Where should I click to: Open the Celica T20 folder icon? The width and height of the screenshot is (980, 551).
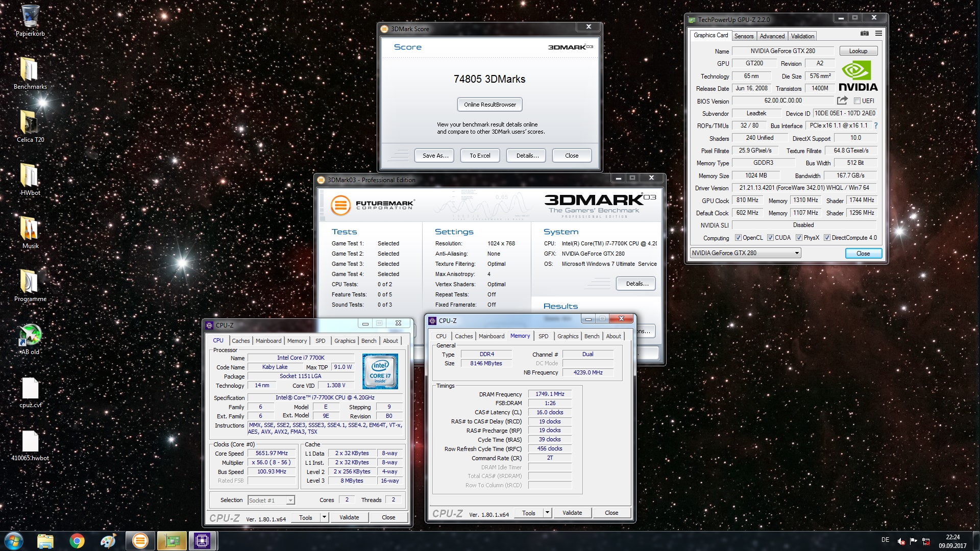coord(30,126)
